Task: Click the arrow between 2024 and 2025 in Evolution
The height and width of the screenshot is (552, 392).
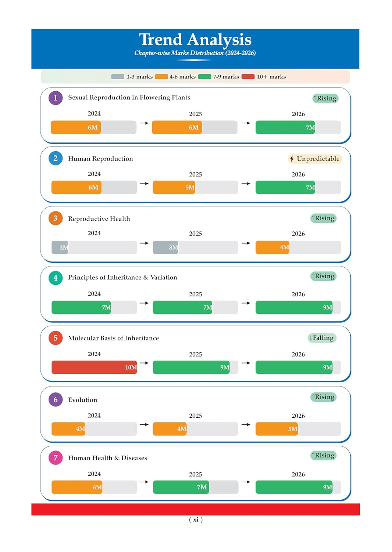Action: [x=144, y=424]
